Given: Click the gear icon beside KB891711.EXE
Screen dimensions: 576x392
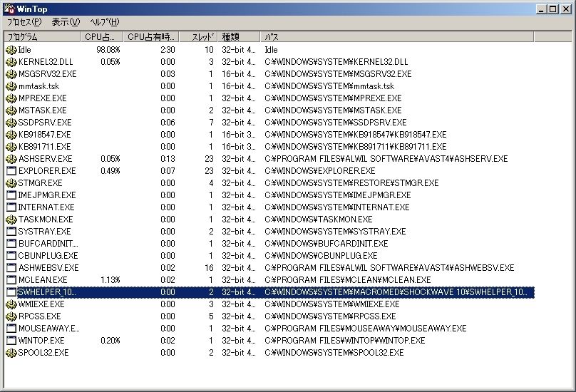Looking at the screenshot, I should [x=11, y=147].
